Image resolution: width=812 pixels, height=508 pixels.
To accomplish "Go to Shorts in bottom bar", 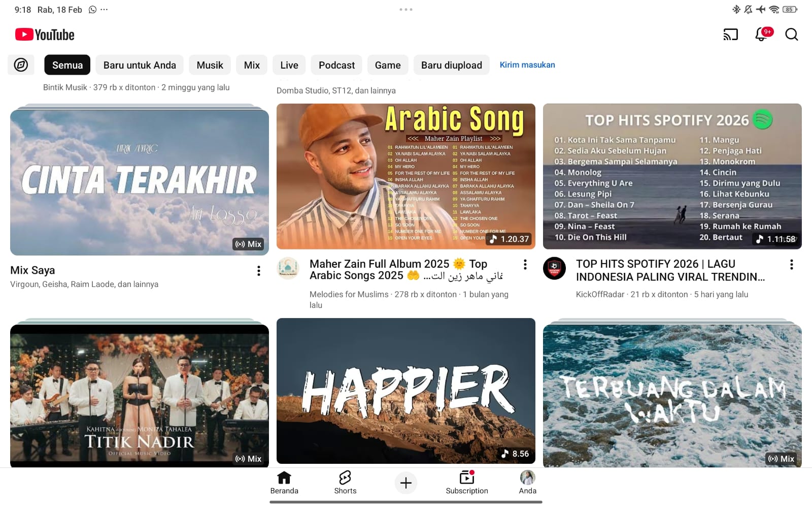I will (345, 482).
